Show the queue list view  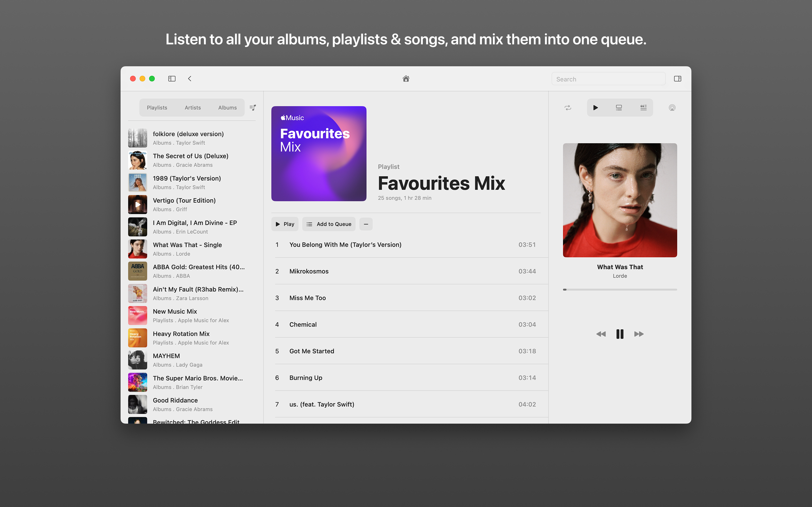[619, 108]
